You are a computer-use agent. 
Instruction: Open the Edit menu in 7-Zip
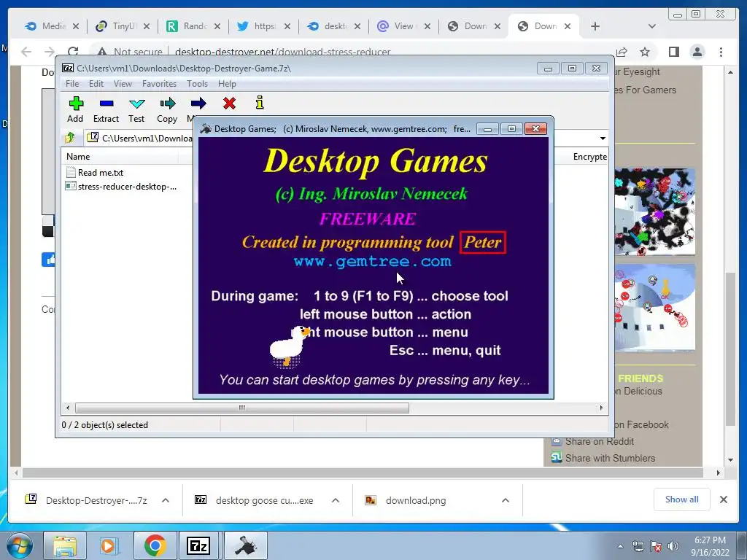coord(96,84)
